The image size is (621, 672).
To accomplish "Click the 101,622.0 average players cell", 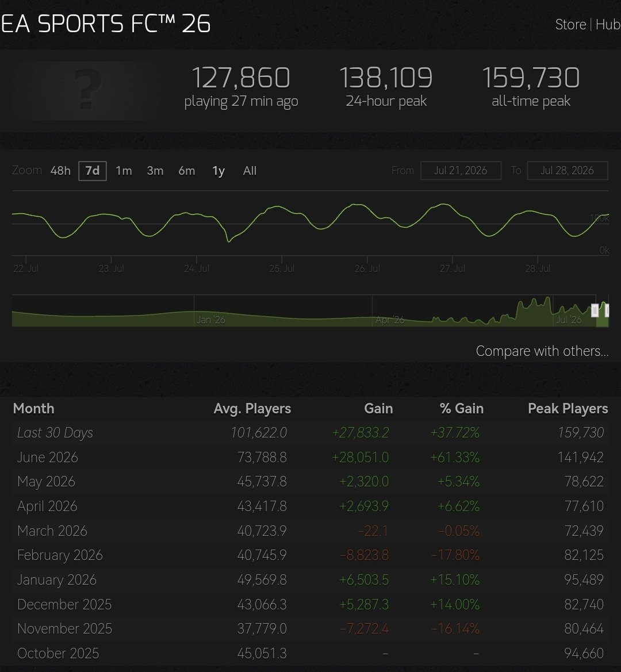I will (x=259, y=433).
